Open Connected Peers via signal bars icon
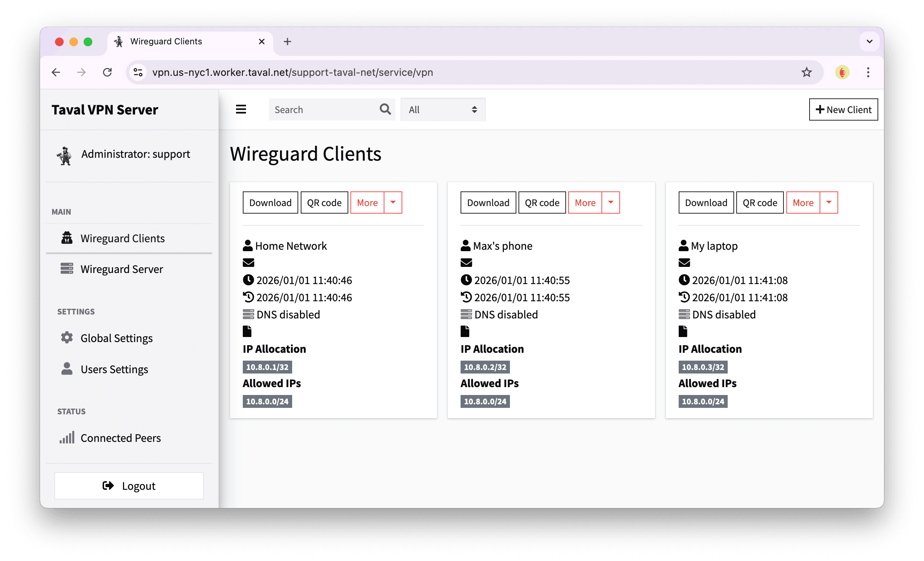The width and height of the screenshot is (924, 561). [68, 438]
